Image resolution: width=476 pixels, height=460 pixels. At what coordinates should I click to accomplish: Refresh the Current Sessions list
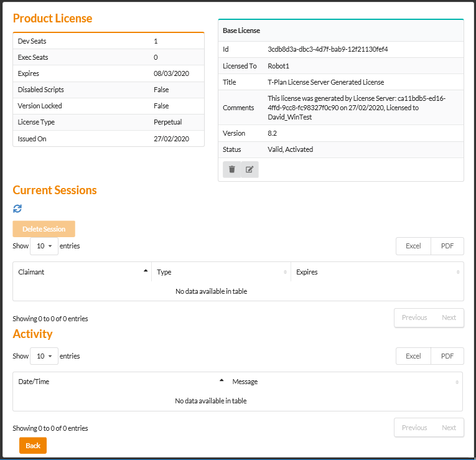(17, 209)
